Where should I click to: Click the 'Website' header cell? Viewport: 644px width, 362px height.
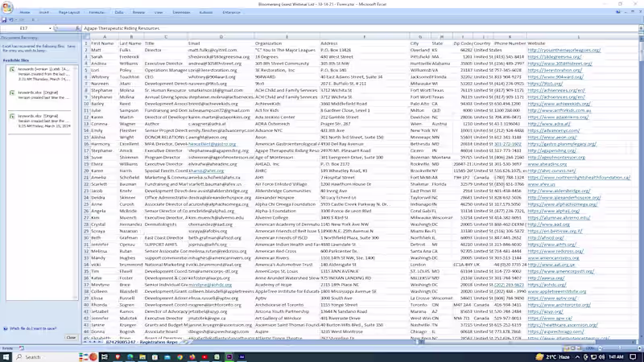click(x=578, y=43)
